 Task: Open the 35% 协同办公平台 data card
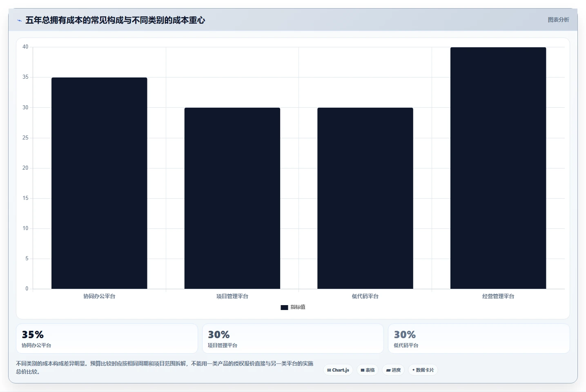(107, 339)
